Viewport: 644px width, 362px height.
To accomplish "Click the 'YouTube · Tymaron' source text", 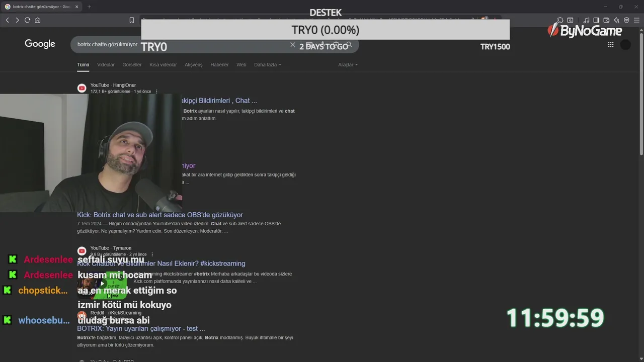I will (x=111, y=248).
